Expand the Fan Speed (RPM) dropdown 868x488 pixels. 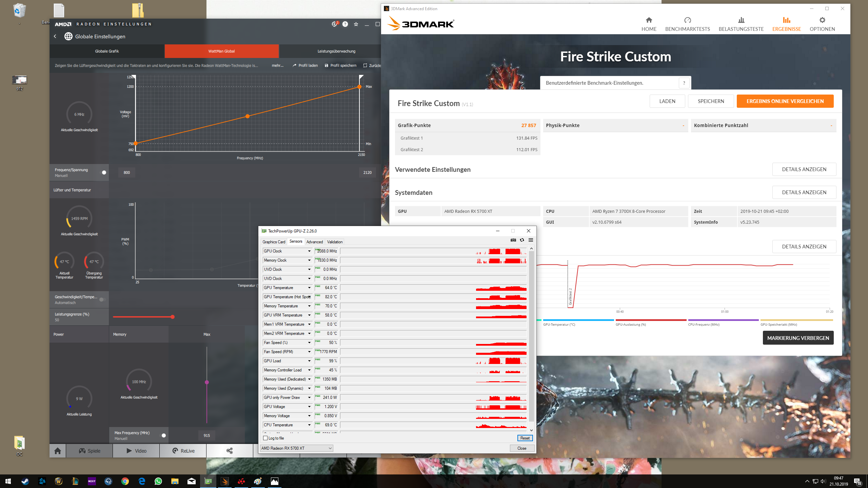point(309,352)
